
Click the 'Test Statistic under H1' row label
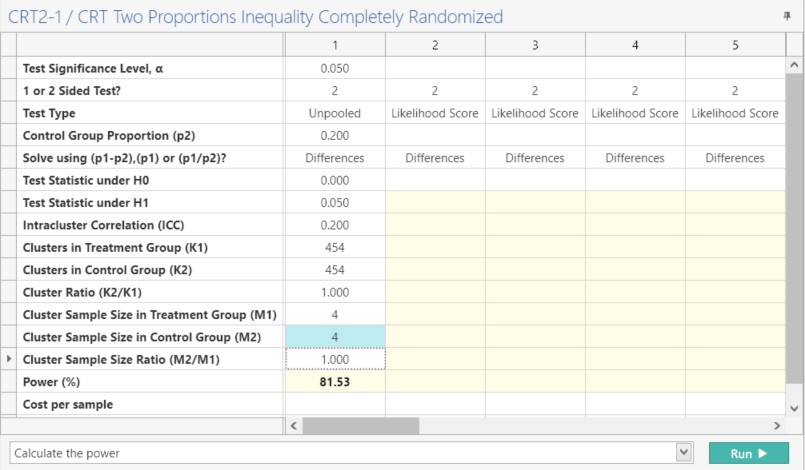(x=86, y=203)
